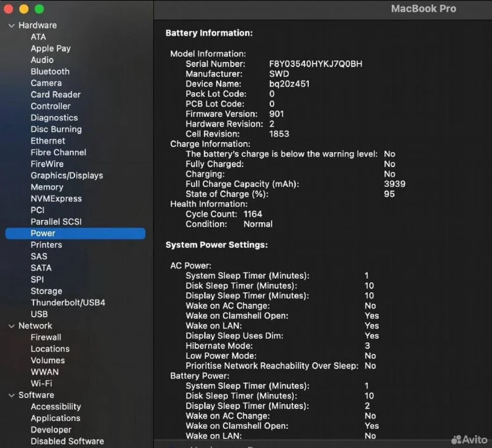Image resolution: width=492 pixels, height=448 pixels.
Task: Select Memory in the Hardware list
Action: [x=47, y=187]
